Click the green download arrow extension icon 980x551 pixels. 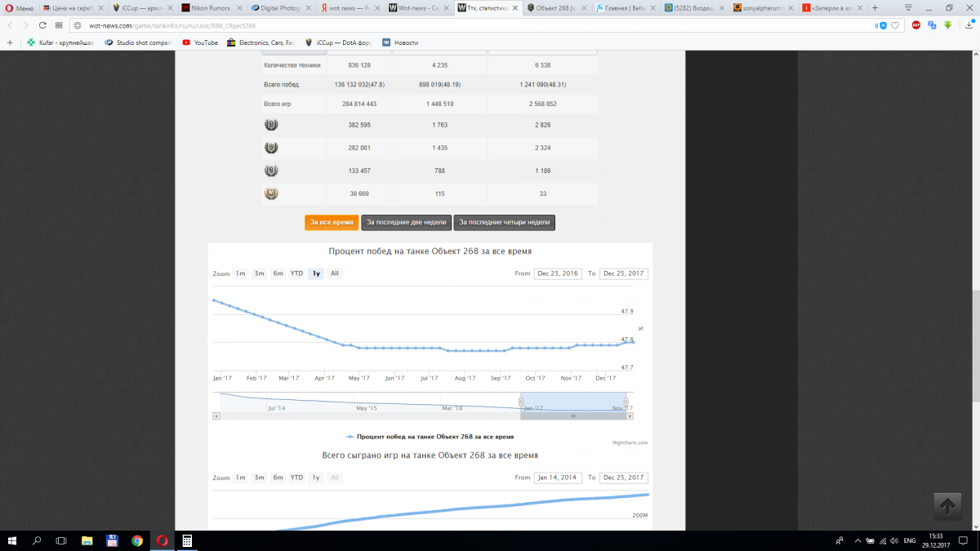[x=947, y=25]
